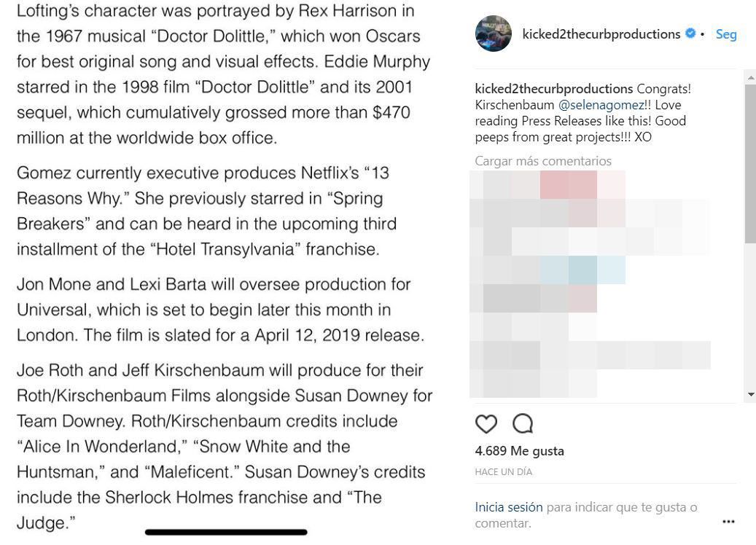The width and height of the screenshot is (756, 545).
Task: Click the caption's bold kicked2thecurbproductions username
Action: tap(554, 89)
